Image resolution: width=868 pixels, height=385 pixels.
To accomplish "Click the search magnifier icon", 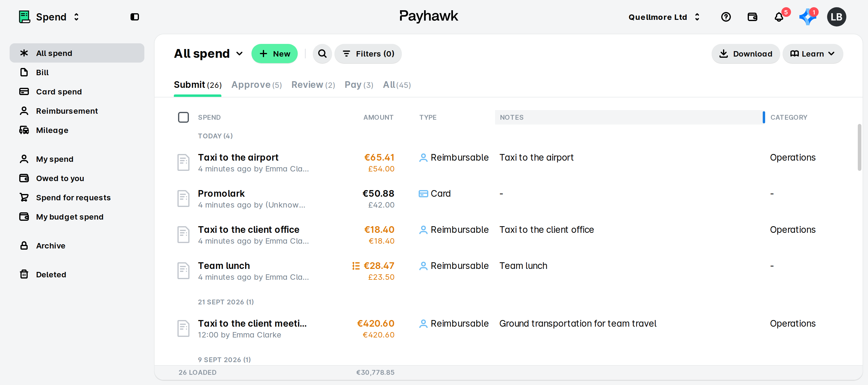I will [x=322, y=54].
